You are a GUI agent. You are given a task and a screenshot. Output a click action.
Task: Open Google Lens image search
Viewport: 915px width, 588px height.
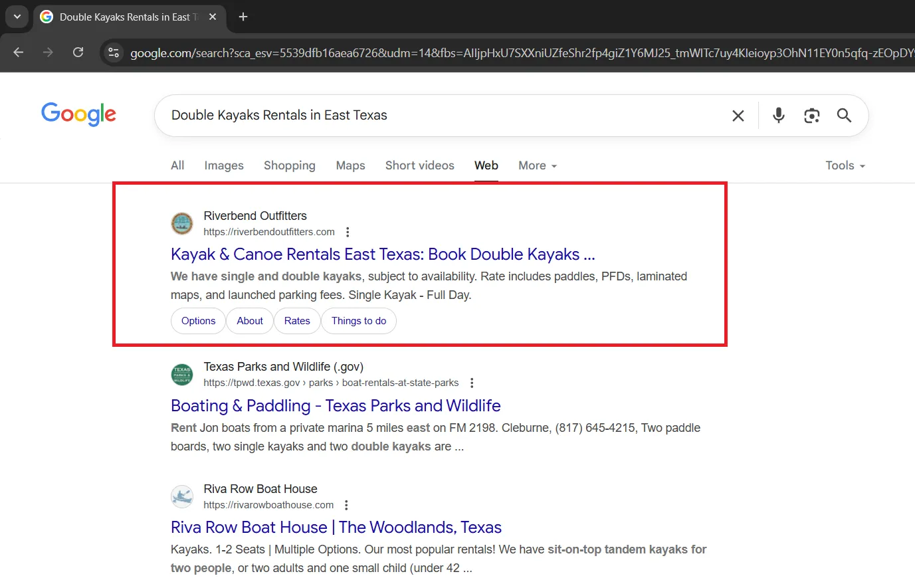coord(811,116)
